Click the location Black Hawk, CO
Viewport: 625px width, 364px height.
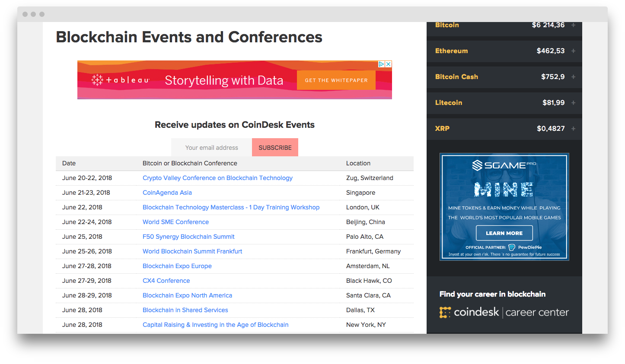369,281
